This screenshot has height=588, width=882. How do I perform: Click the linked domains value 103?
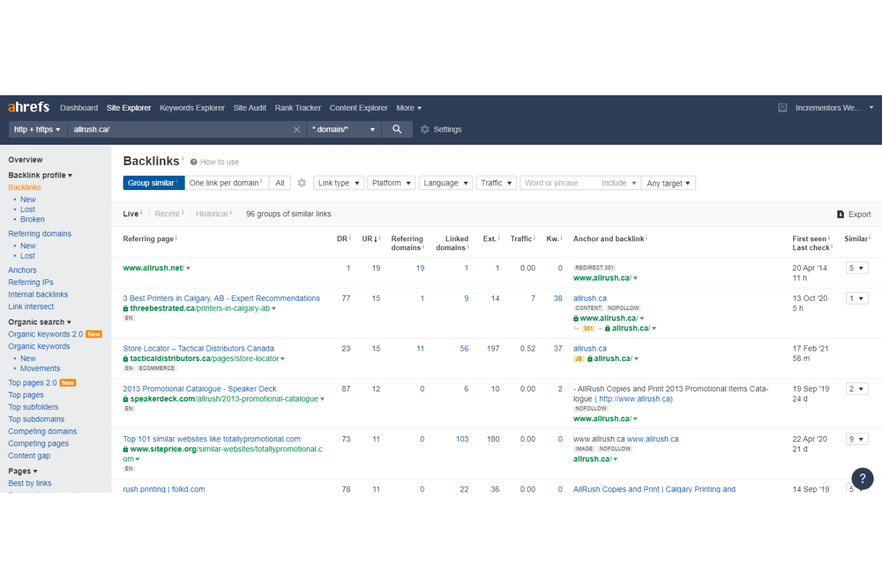462,439
